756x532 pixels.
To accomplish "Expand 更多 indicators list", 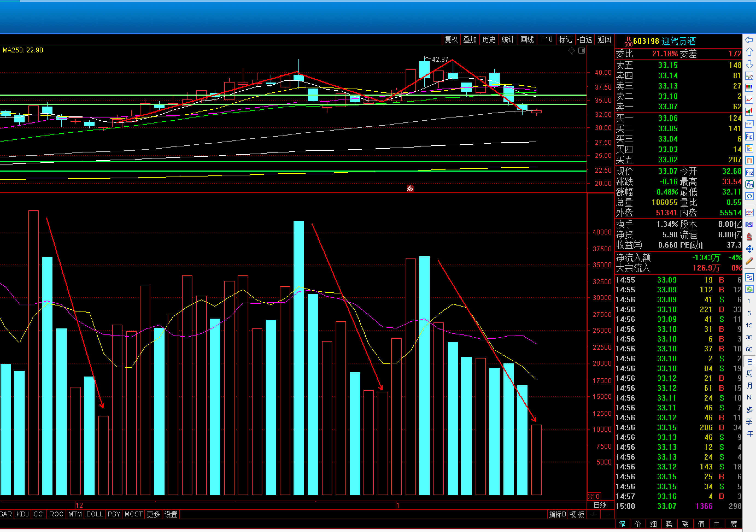I will (153, 514).
